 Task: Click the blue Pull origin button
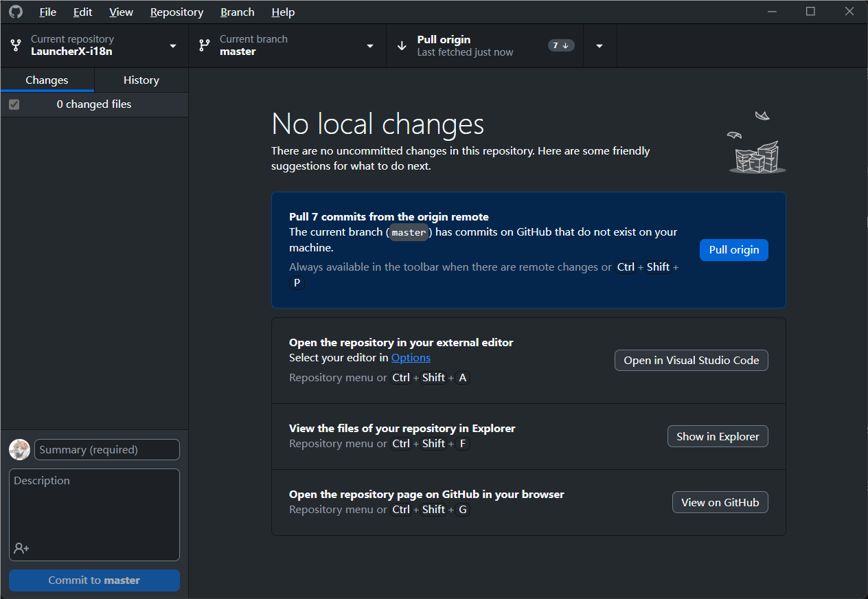tap(734, 250)
